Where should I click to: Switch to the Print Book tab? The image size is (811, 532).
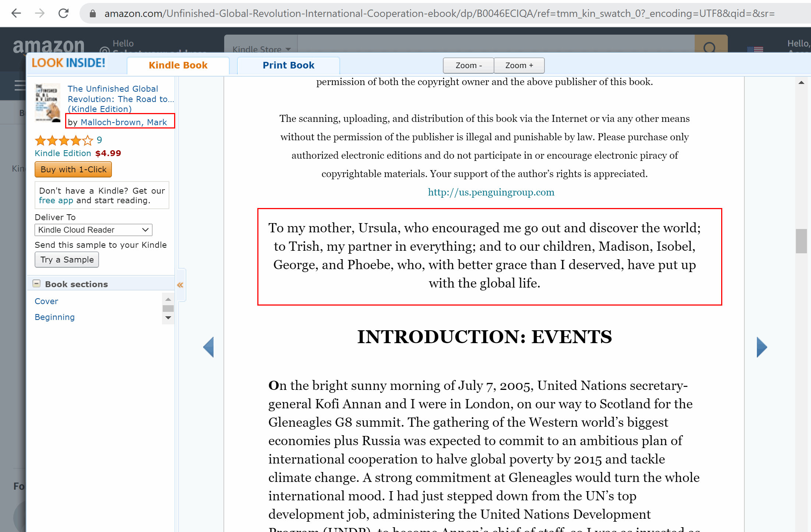click(288, 66)
